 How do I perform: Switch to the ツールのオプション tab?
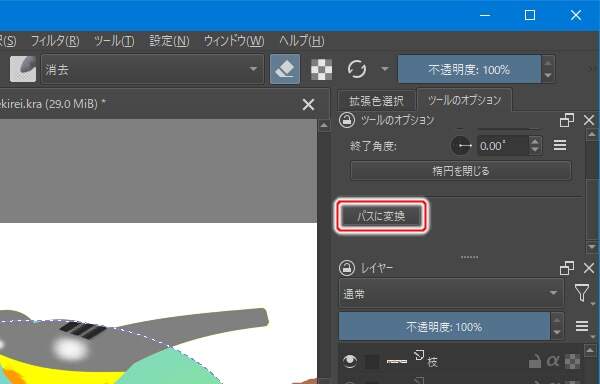(x=464, y=100)
